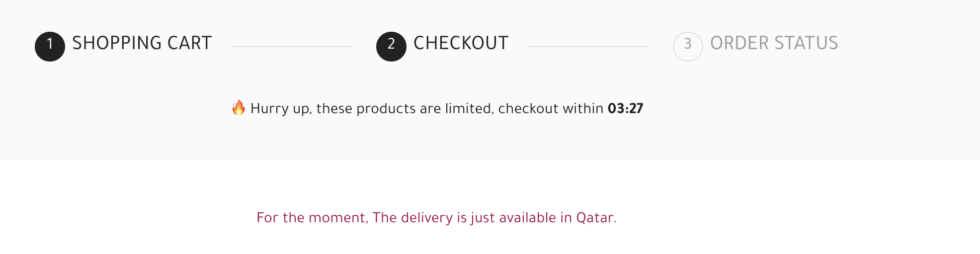This screenshot has width=980, height=254.
Task: Click the step 1 circle icon
Action: (50, 47)
